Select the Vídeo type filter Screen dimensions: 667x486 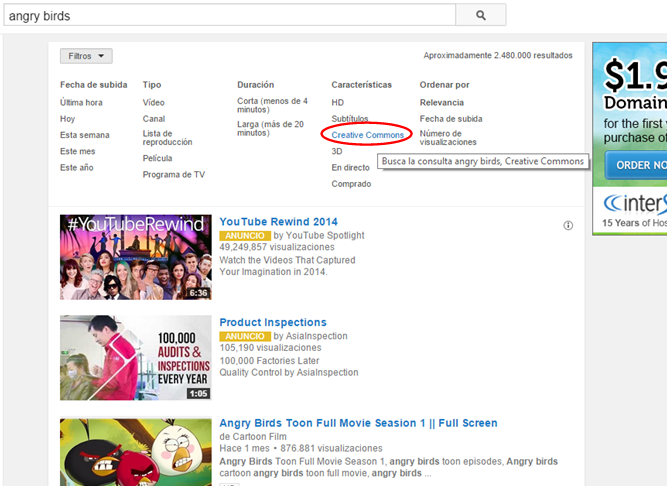tap(154, 102)
